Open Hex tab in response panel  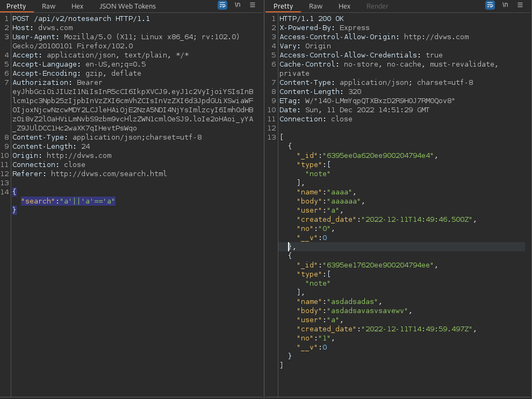pyautogui.click(x=344, y=6)
